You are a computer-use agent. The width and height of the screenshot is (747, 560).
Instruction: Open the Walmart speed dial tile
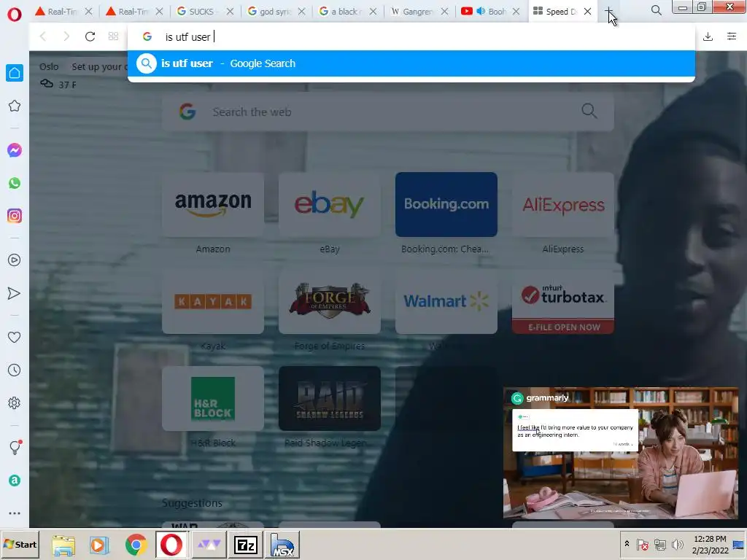point(446,301)
